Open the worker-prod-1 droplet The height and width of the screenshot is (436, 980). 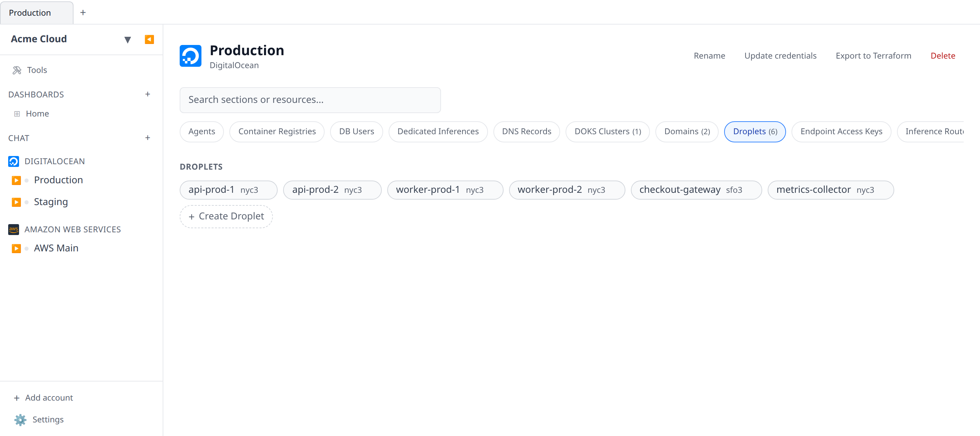445,190
